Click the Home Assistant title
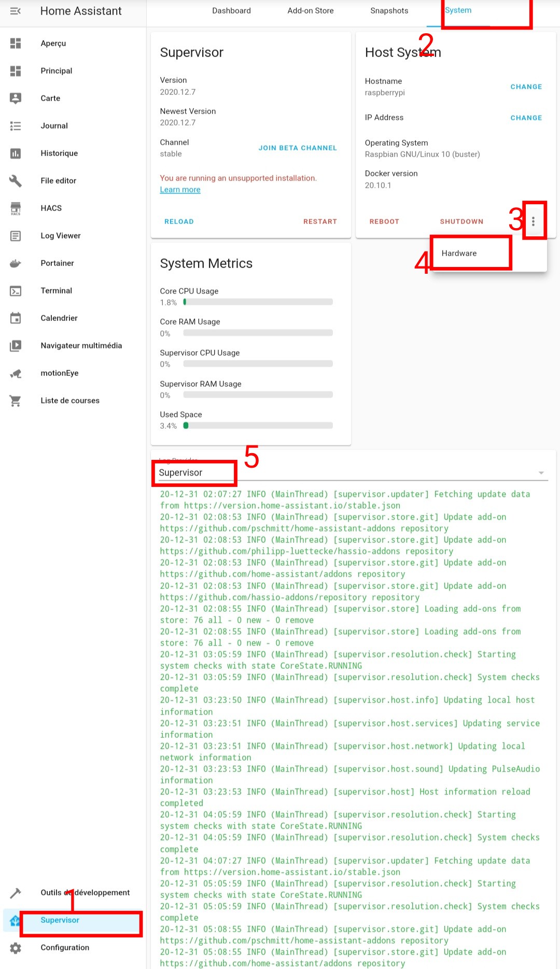 [81, 11]
